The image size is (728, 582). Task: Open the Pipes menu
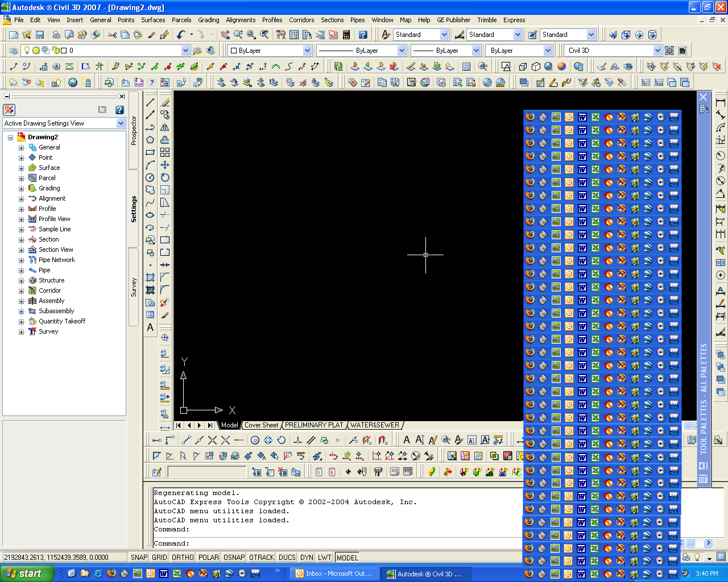357,20
